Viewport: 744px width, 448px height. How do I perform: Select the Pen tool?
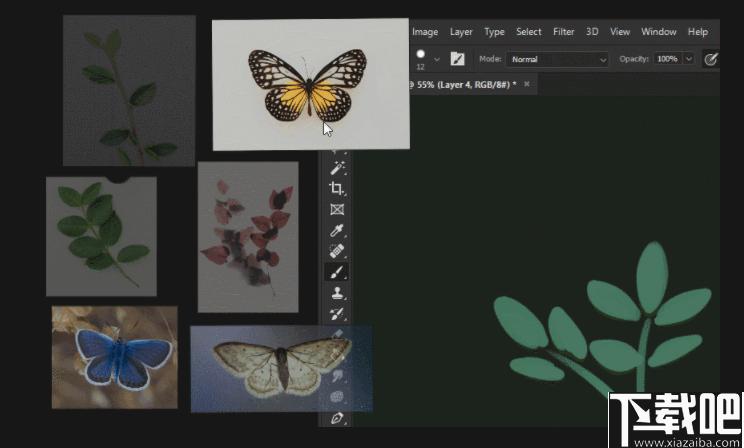337,419
